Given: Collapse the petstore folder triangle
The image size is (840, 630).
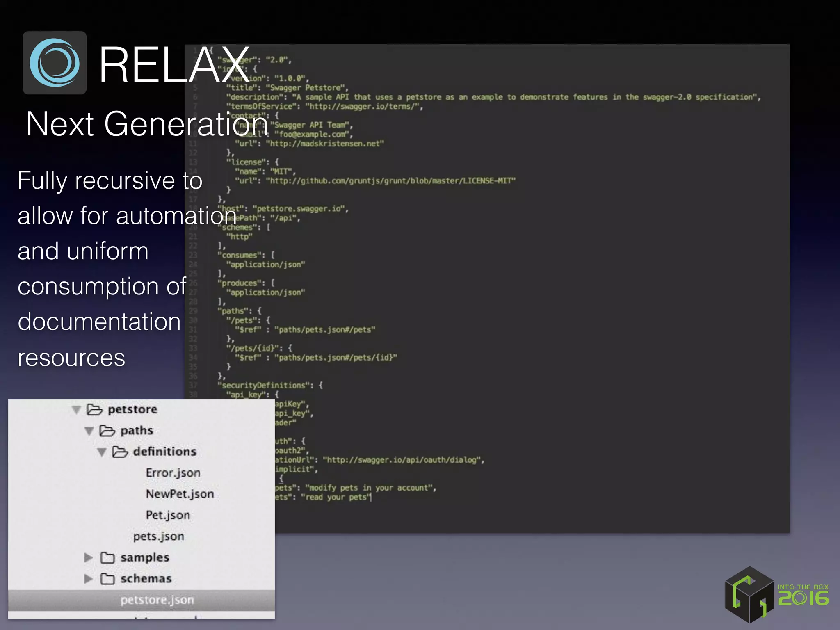Looking at the screenshot, I should 76,410.
